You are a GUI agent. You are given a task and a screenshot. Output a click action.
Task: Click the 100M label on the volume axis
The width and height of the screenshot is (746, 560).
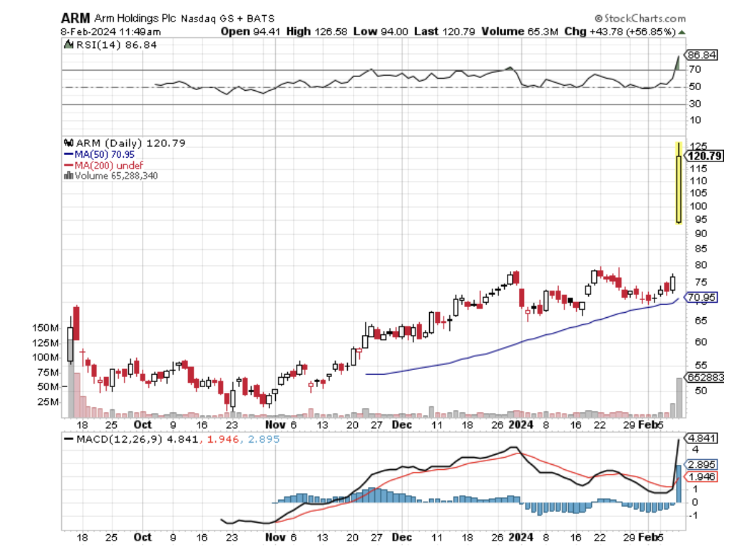pos(45,358)
